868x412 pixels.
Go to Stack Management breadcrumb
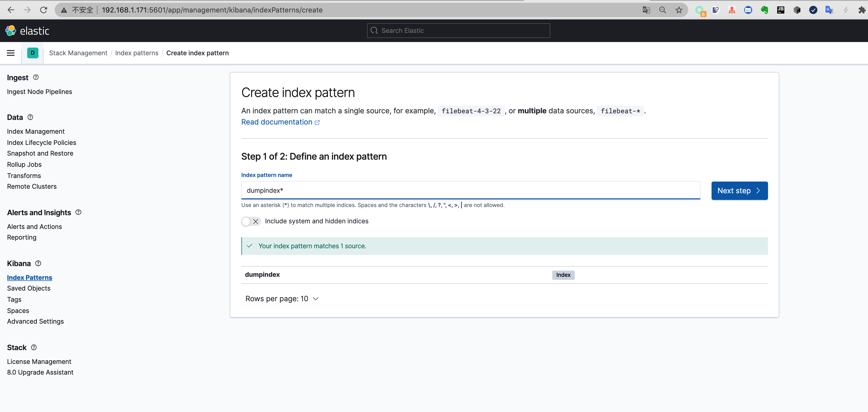point(78,53)
